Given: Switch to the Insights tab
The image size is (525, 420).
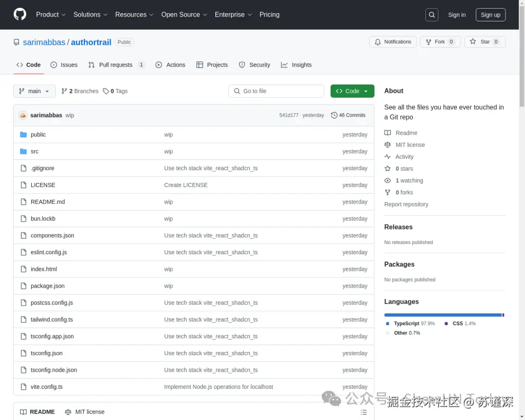Looking at the screenshot, I should click(x=297, y=65).
